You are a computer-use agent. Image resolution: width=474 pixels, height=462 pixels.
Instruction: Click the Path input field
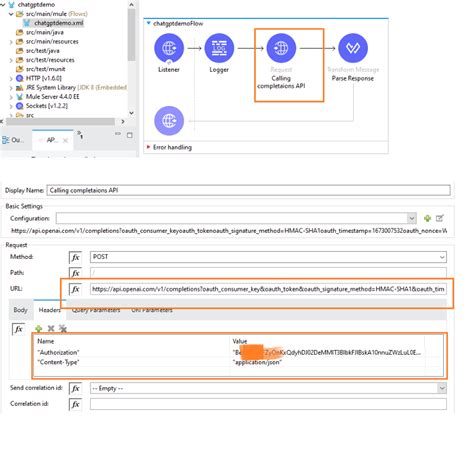coord(268,273)
